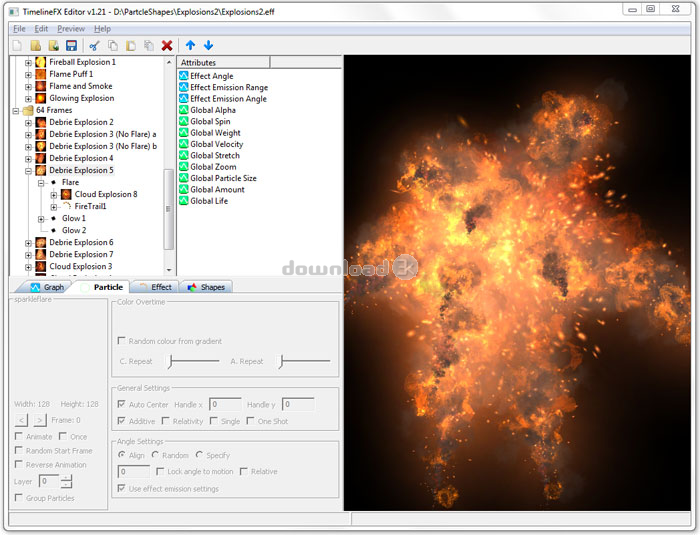The width and height of the screenshot is (700, 535).
Task: Click the Global Life graph icon
Action: [183, 201]
